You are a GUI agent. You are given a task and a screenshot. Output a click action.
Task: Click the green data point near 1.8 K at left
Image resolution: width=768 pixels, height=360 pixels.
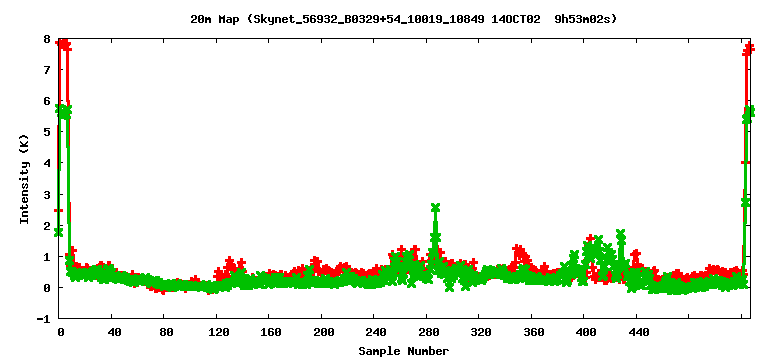tap(59, 232)
